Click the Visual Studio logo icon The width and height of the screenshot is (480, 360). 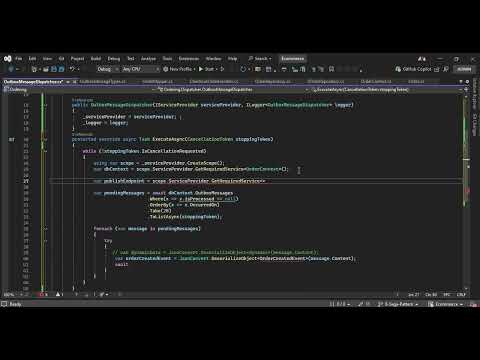click(x=7, y=59)
